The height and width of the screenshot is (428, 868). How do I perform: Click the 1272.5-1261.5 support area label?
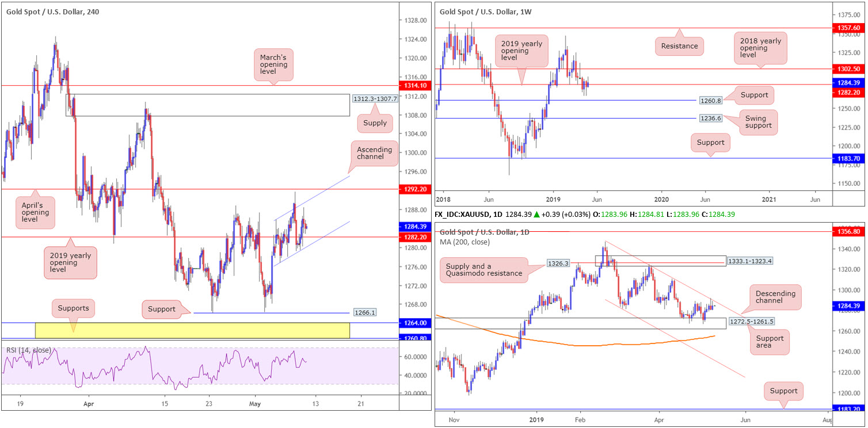coord(752,322)
